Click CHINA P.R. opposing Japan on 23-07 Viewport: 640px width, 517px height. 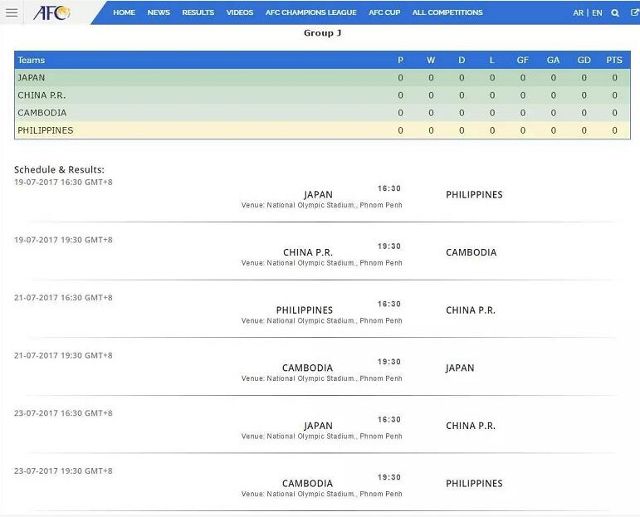point(471,426)
